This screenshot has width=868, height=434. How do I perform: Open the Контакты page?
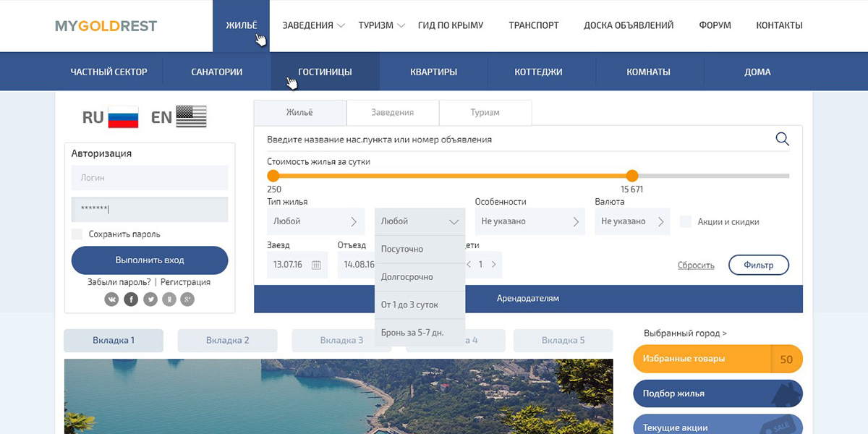779,25
